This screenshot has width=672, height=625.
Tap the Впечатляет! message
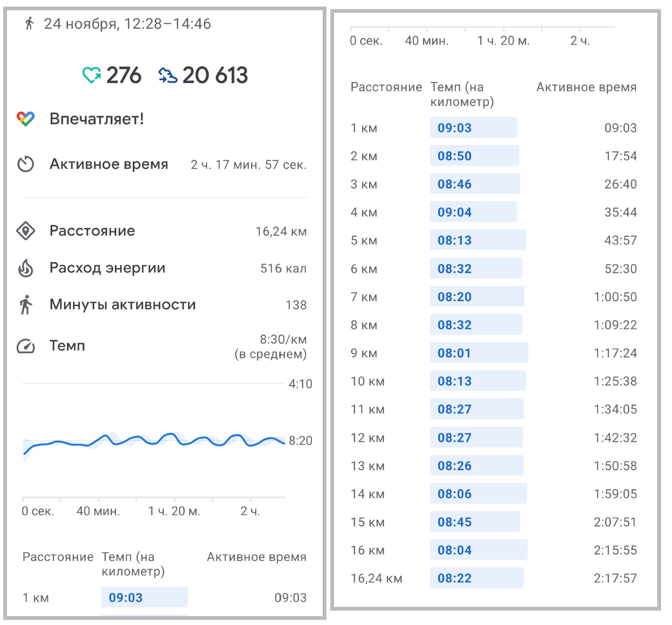coord(97,119)
